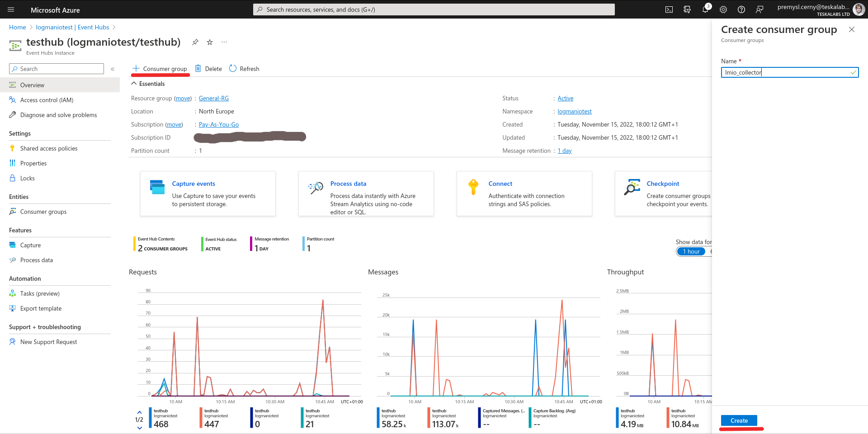Click the Home breadcrumb link
868x434 pixels.
18,27
